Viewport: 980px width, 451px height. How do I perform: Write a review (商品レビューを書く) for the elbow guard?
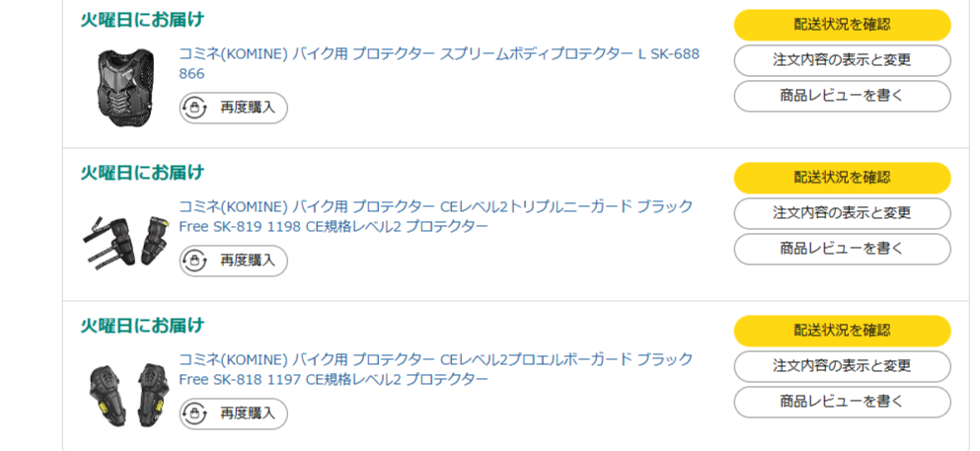coord(842,402)
